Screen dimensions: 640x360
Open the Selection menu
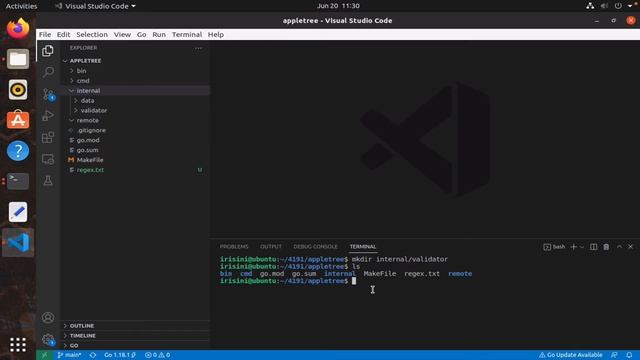tap(92, 35)
